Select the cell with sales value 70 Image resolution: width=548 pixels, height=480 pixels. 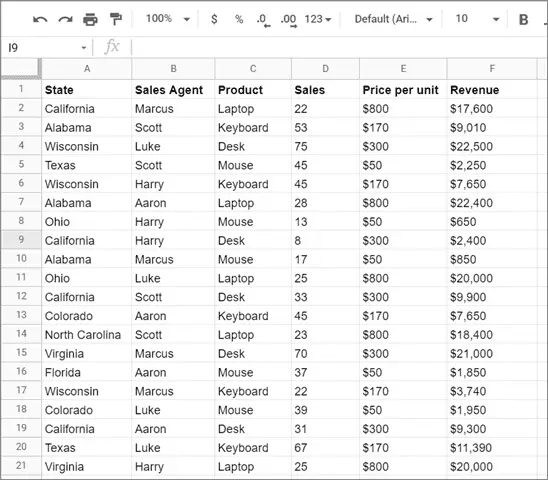(325, 353)
